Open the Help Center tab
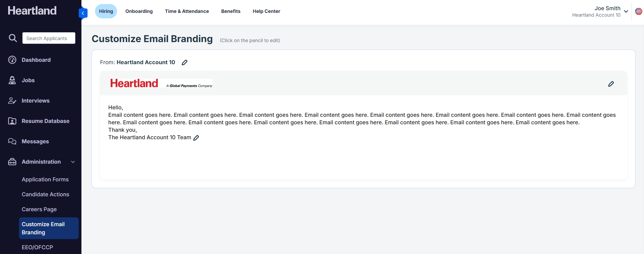This screenshot has height=254, width=644. coord(266,11)
